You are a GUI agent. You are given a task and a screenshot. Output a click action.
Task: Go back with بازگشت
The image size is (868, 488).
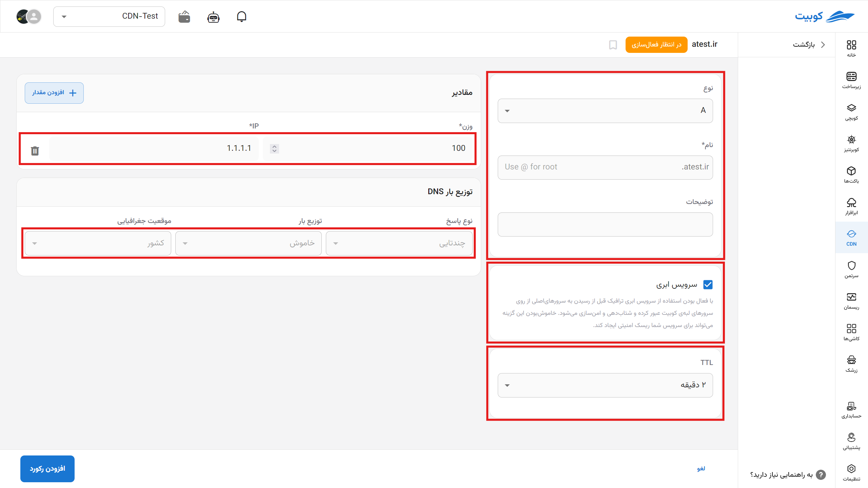(809, 45)
